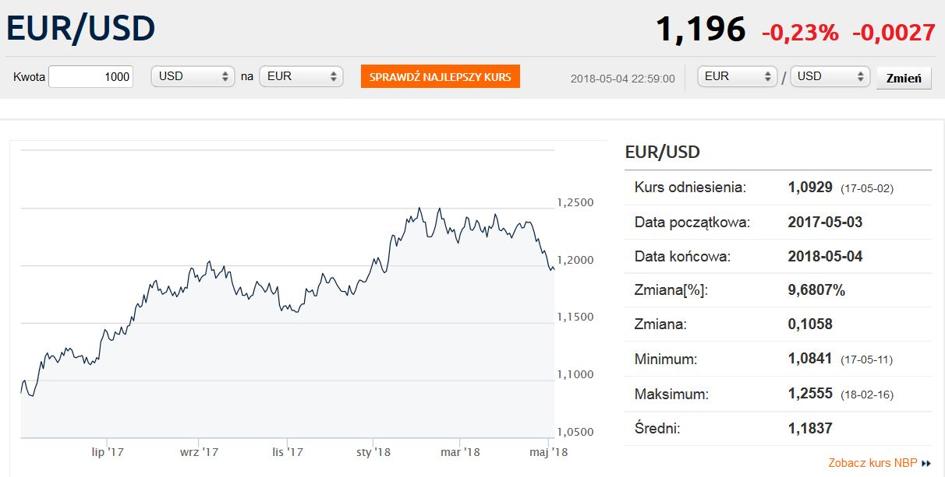
Task: Click the y-axis label 1,0500
Action: pyautogui.click(x=575, y=432)
